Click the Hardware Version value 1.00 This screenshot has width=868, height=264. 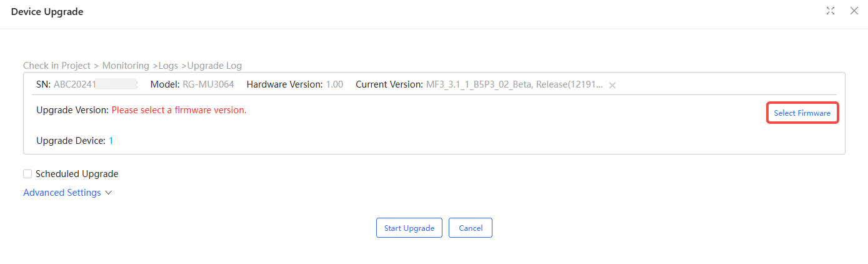[x=334, y=84]
